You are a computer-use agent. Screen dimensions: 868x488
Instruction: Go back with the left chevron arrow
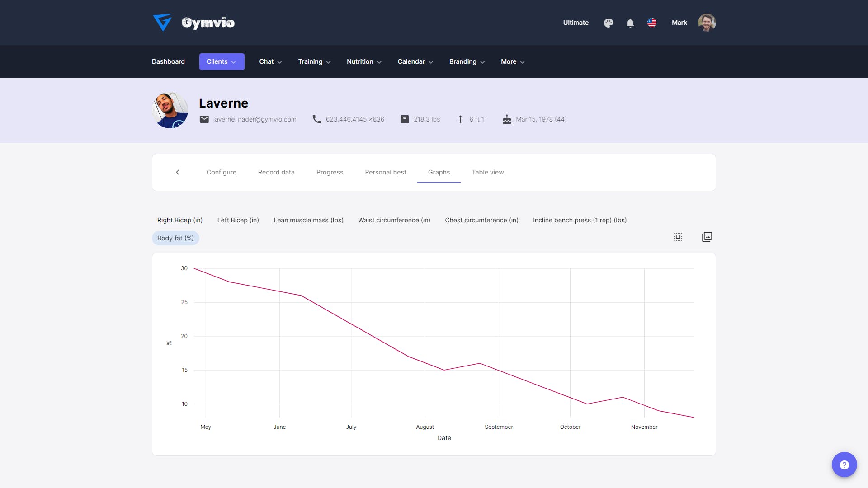(x=178, y=172)
